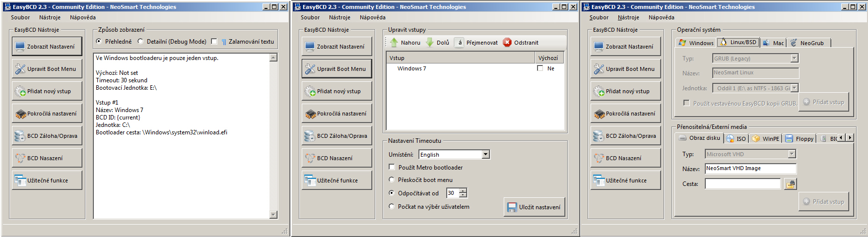The image size is (868, 237).
Task: Click NeoSmart Linux name field
Action: [x=755, y=73]
